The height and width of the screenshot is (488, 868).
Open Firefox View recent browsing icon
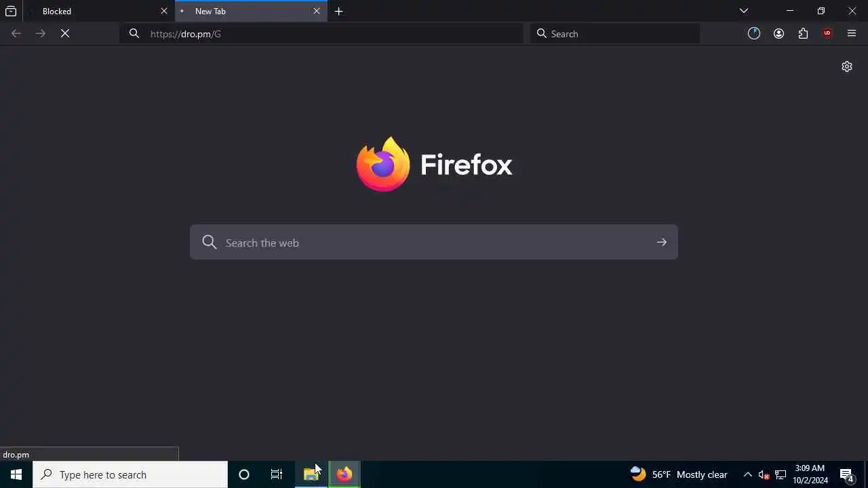pyautogui.click(x=11, y=11)
